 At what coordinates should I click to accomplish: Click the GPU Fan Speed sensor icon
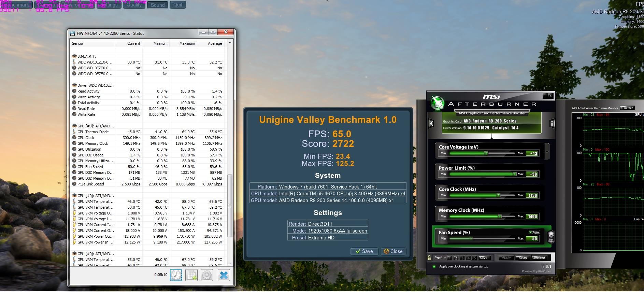coord(74,167)
